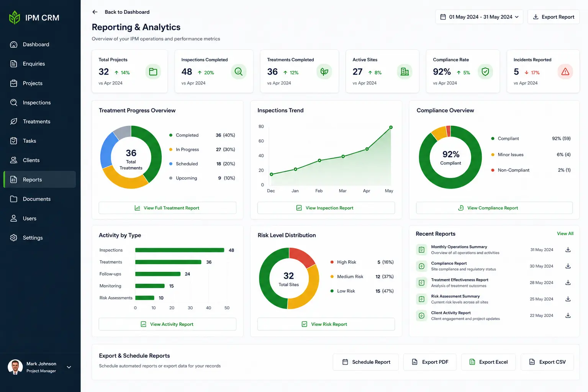Expand the Mark Johnson user menu chevron
This screenshot has height=392, width=588.
pyautogui.click(x=69, y=367)
